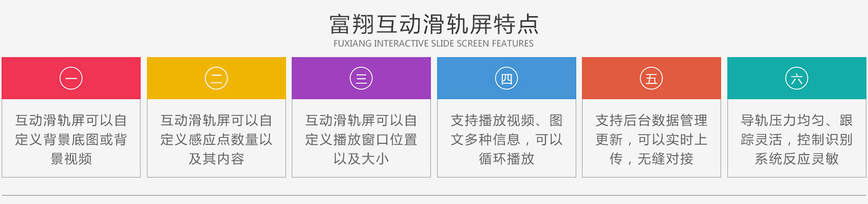868x204 pixels.
Task: Click the blue header of card four
Action: click(506, 78)
